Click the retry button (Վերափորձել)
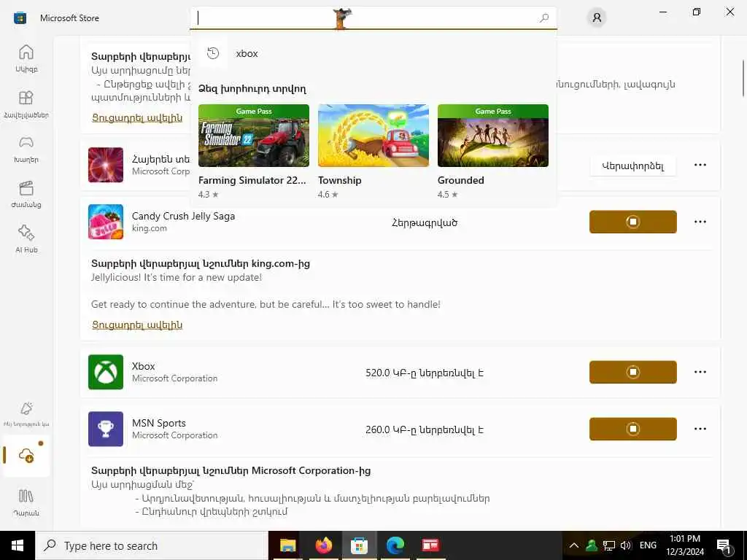 click(x=632, y=166)
